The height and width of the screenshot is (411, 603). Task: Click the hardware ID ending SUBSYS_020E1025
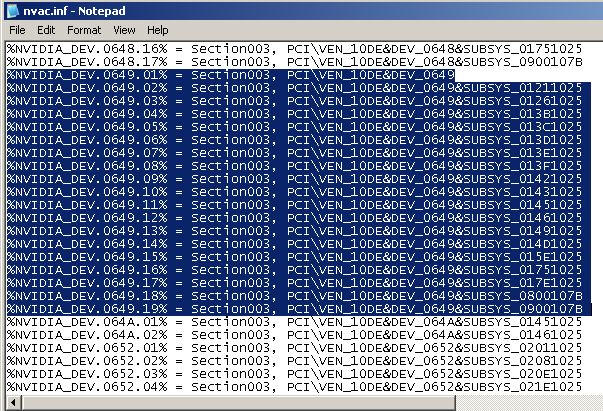point(435,374)
